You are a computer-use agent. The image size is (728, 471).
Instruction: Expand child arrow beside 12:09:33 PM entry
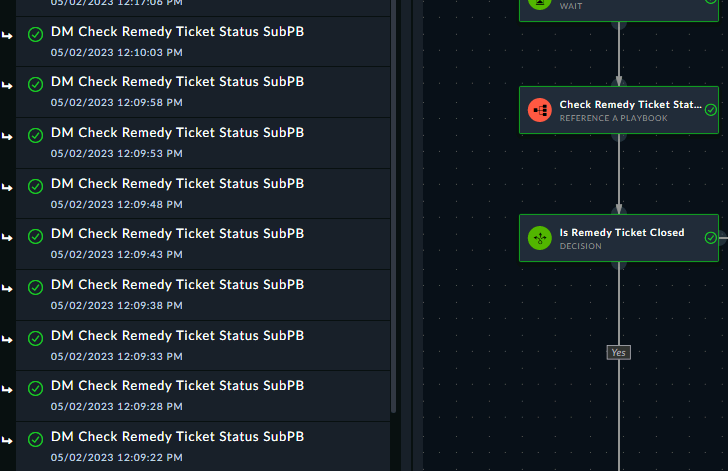(7, 340)
